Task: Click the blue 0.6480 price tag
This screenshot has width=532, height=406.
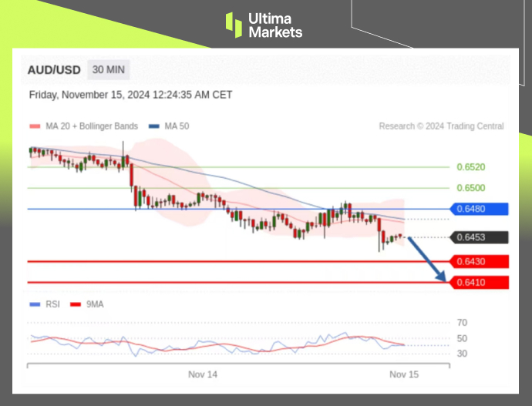Action: click(478, 209)
